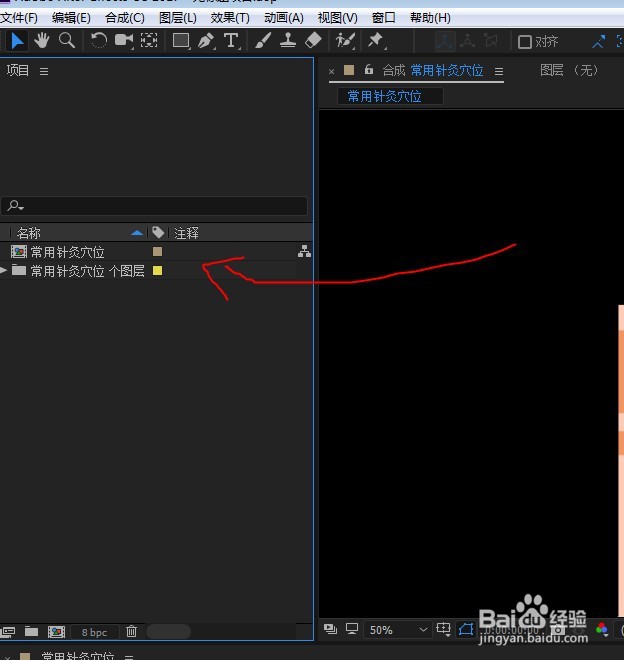The image size is (624, 660).
Task: Click the World Axis mode icon
Action: (467, 41)
